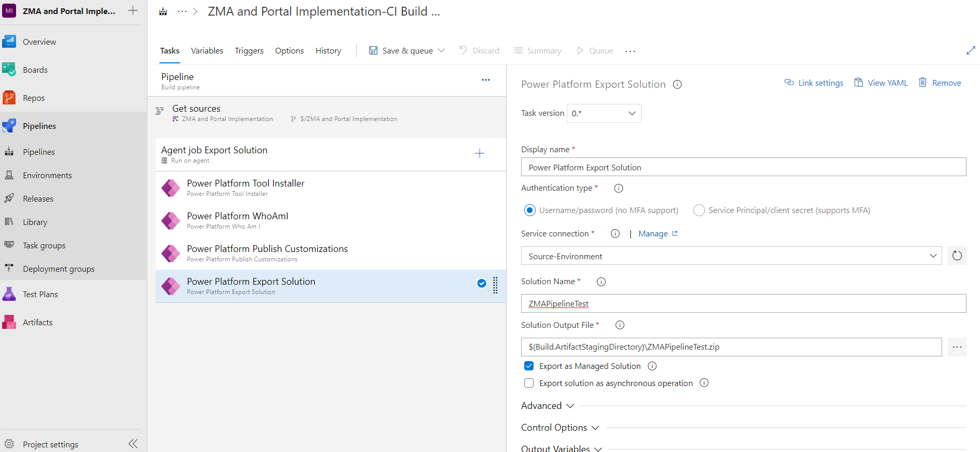Add a task to Agent job
Image resolution: width=980 pixels, height=452 pixels.
tap(480, 153)
